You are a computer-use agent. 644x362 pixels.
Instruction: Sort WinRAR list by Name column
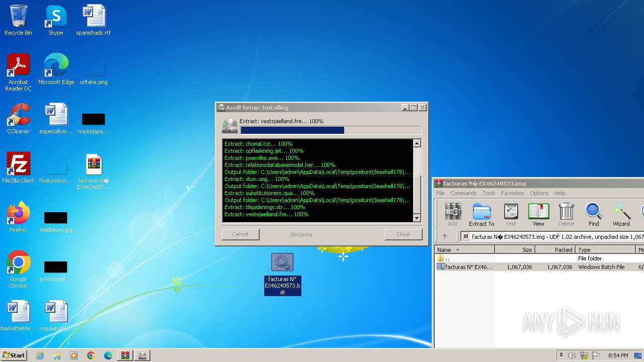[464, 249]
